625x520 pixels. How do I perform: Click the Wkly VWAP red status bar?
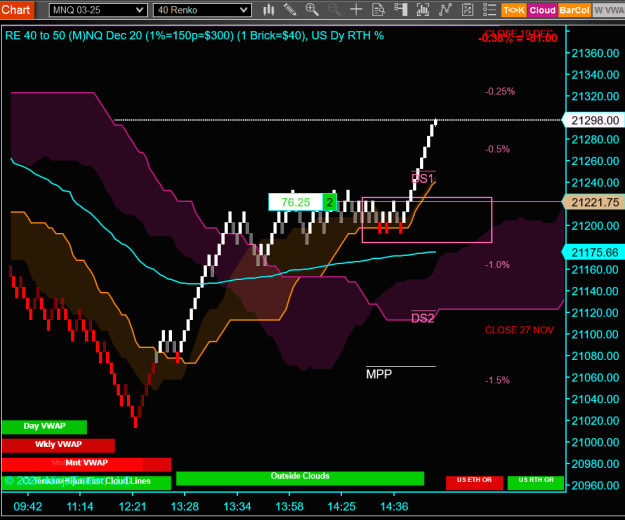[x=58, y=445]
